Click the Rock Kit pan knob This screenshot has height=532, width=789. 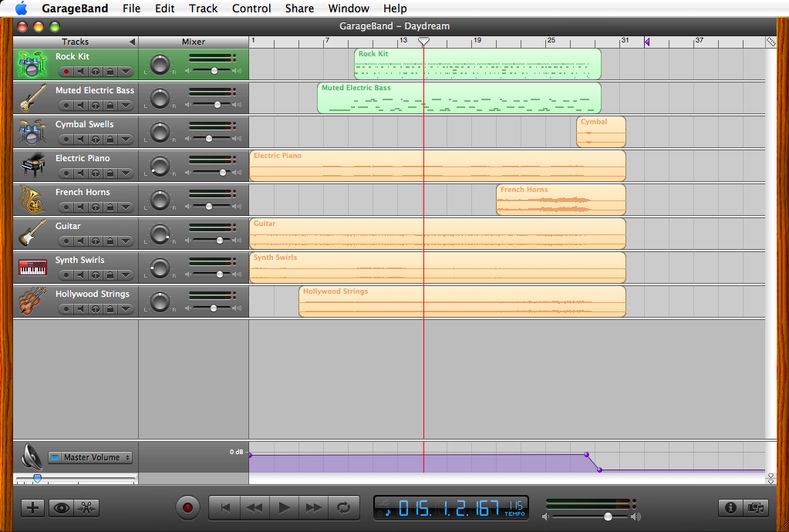tap(160, 65)
